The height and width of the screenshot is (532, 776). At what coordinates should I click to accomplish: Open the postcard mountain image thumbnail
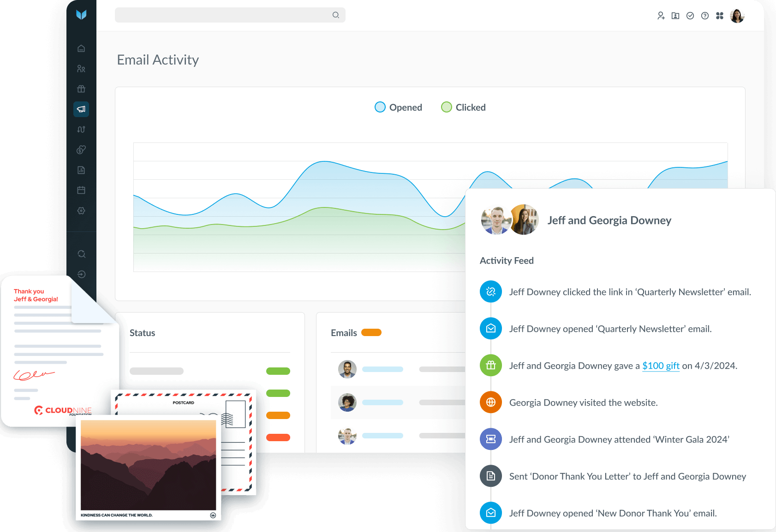(x=148, y=465)
